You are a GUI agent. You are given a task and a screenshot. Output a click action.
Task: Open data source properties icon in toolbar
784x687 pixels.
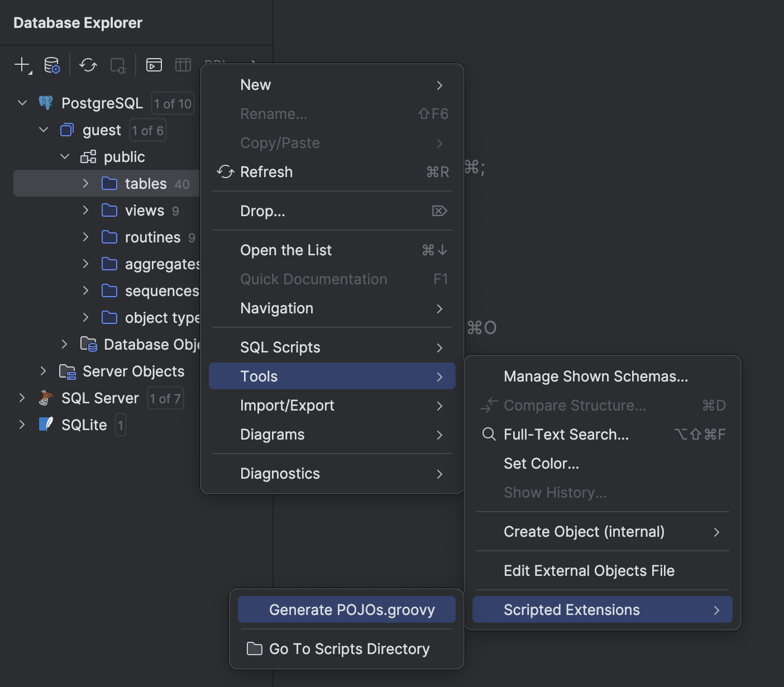(52, 65)
